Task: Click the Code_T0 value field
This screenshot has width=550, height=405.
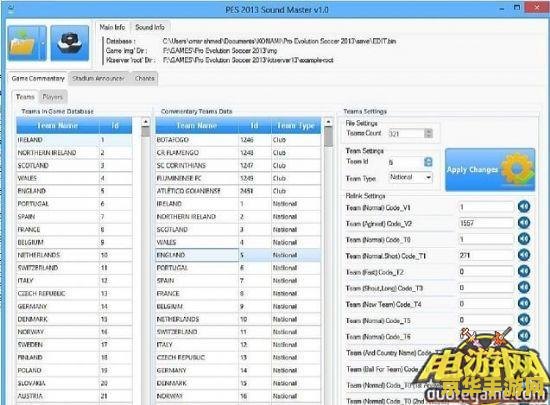Action: (486, 239)
